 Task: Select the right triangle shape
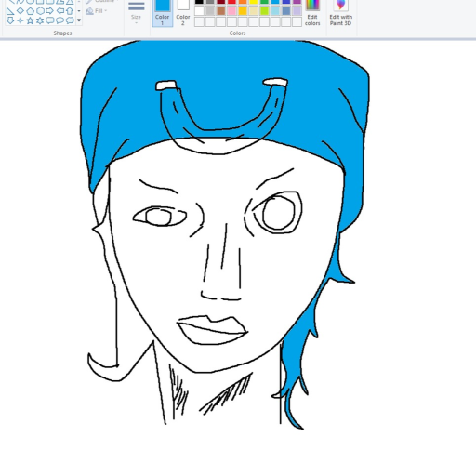(x=10, y=11)
